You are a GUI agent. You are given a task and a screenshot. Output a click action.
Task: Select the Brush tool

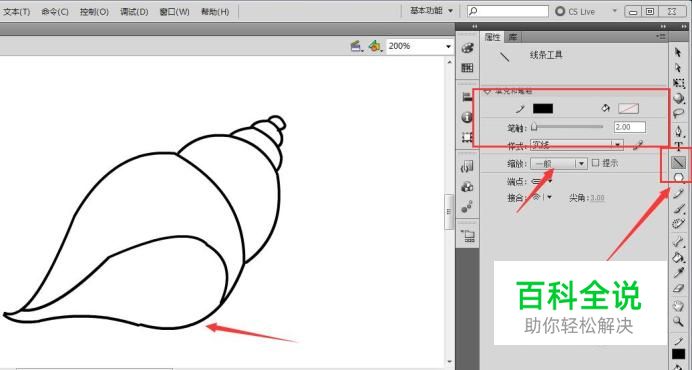(678, 208)
